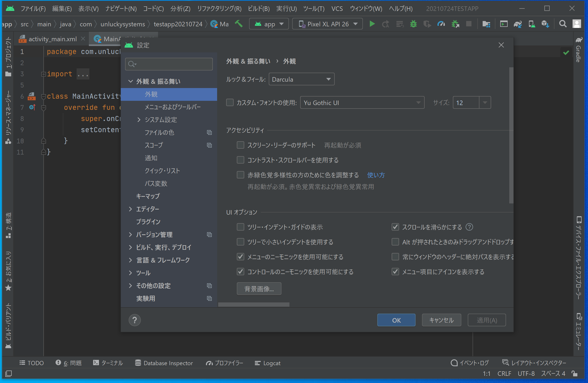Click the help question mark in dialog
The image size is (588, 383).
[x=135, y=320]
